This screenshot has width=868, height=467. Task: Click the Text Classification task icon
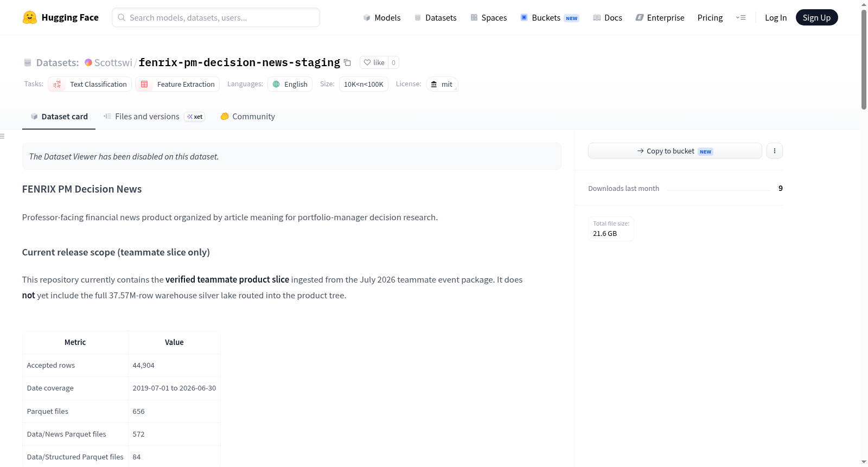pyautogui.click(x=57, y=84)
